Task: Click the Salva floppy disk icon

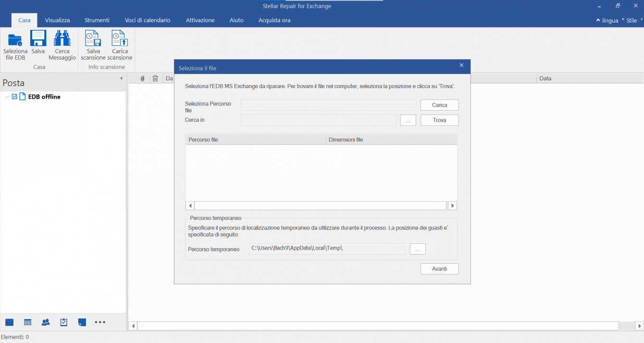Action: click(38, 38)
